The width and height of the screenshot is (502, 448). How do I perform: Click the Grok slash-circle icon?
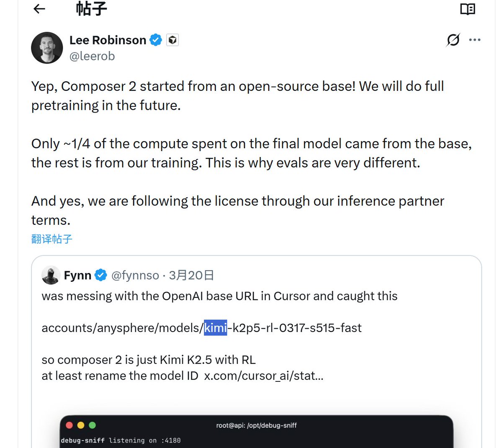tap(453, 40)
